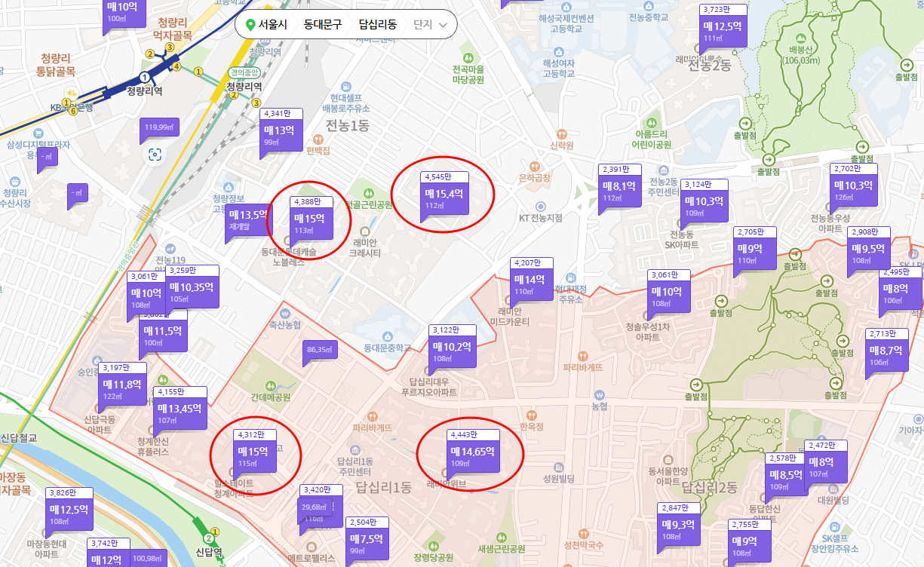Click the 전농119 fire station icon
Image resolution: width=924 pixels, height=567 pixels.
(x=170, y=247)
